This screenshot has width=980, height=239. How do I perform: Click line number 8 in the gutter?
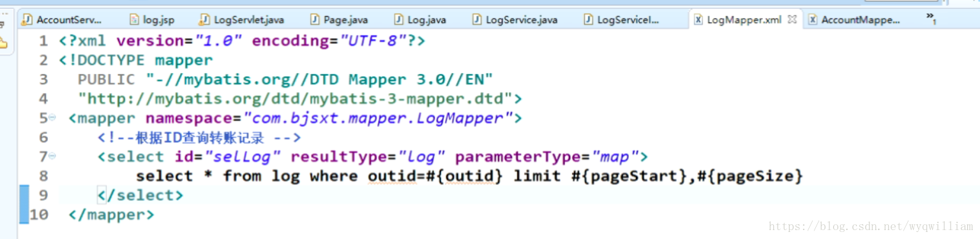(x=43, y=176)
